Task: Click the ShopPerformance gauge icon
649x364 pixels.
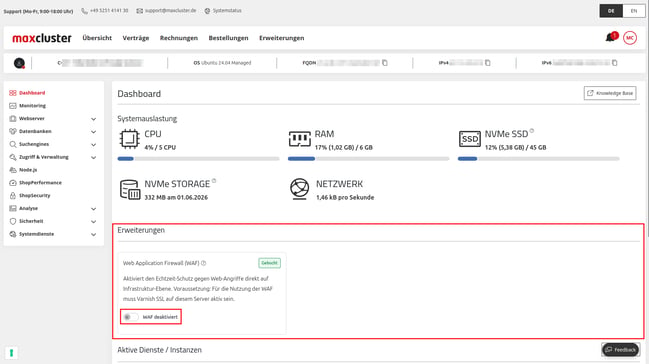Action: (13, 183)
